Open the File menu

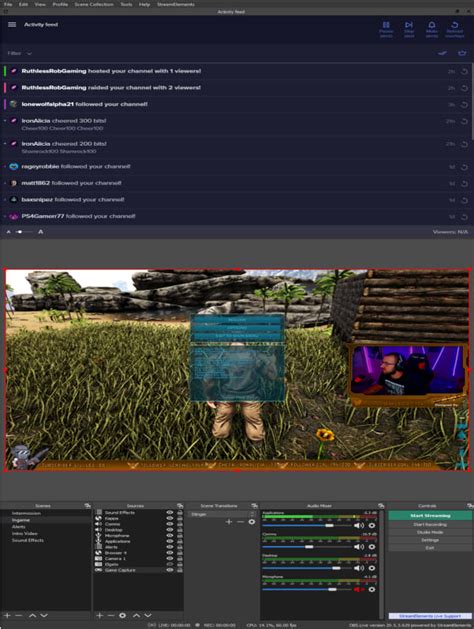pyautogui.click(x=8, y=4)
